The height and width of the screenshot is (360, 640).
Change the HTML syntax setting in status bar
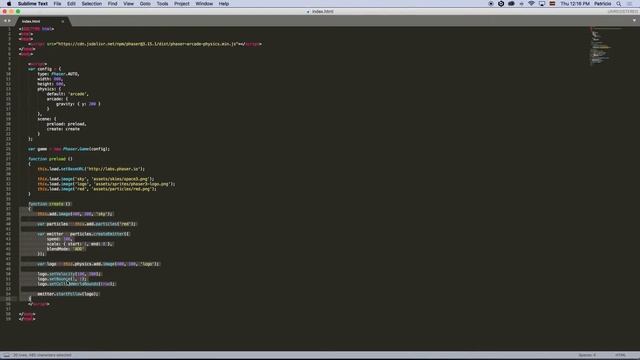coord(620,355)
